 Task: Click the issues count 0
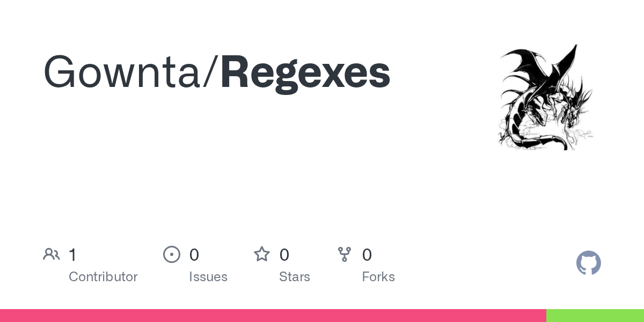click(194, 255)
